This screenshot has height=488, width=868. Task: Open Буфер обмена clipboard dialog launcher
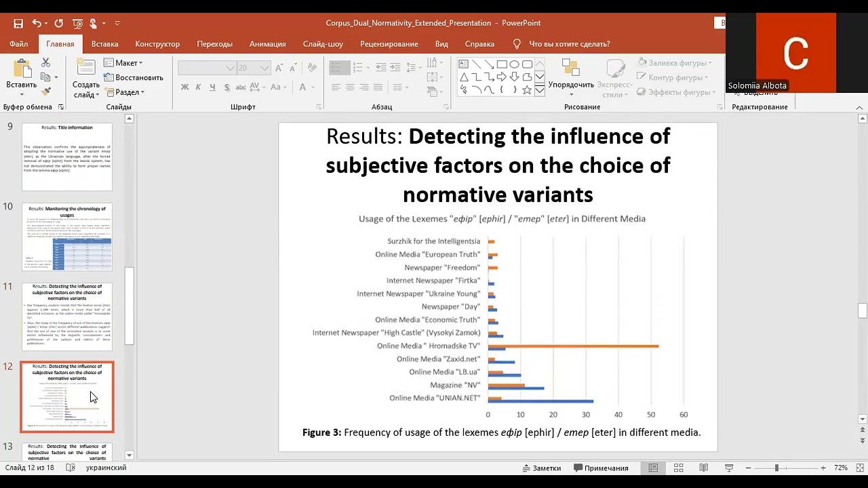click(61, 107)
